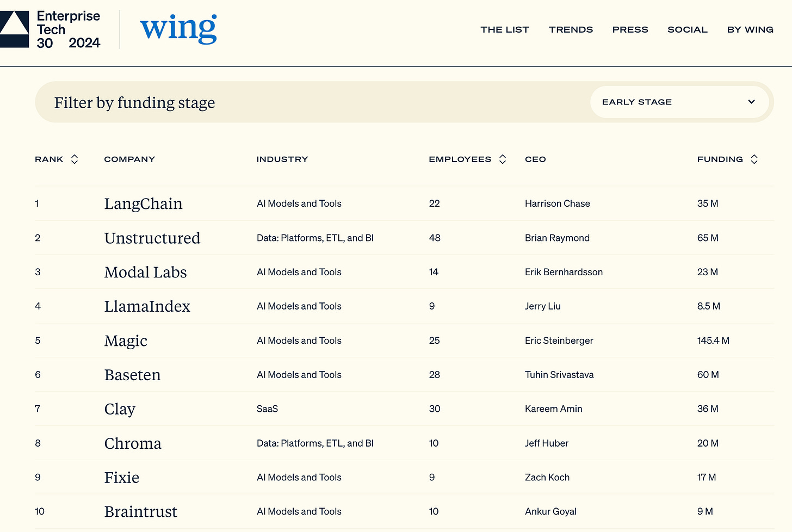
Task: Click the employee count 48
Action: [x=435, y=238]
